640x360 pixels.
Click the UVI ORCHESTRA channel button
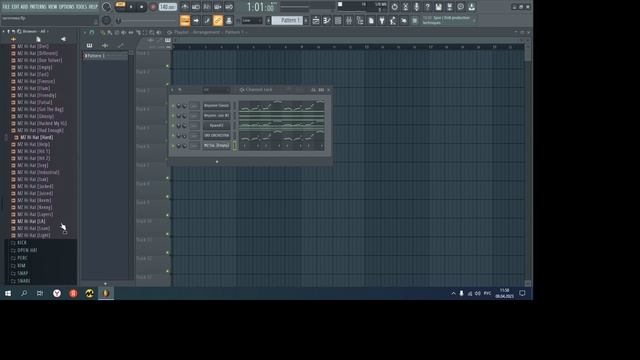[216, 136]
